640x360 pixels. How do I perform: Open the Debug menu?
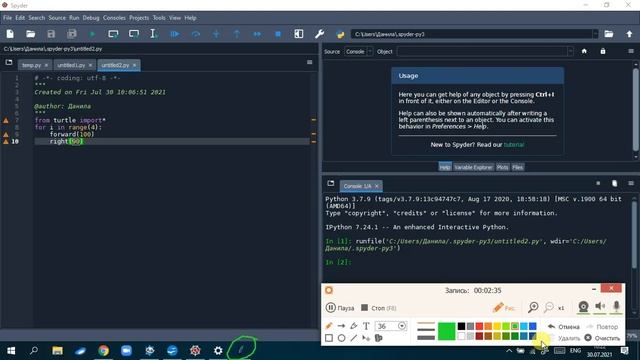click(91, 18)
